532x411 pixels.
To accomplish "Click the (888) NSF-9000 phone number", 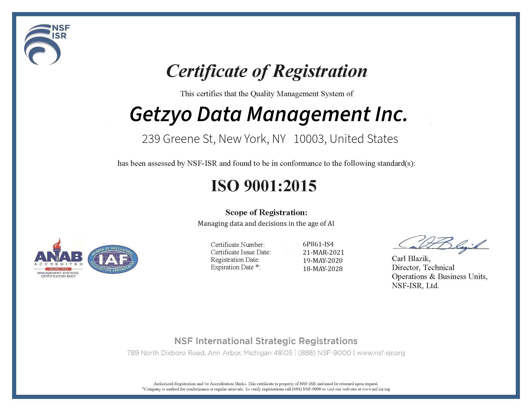I will 325,353.
